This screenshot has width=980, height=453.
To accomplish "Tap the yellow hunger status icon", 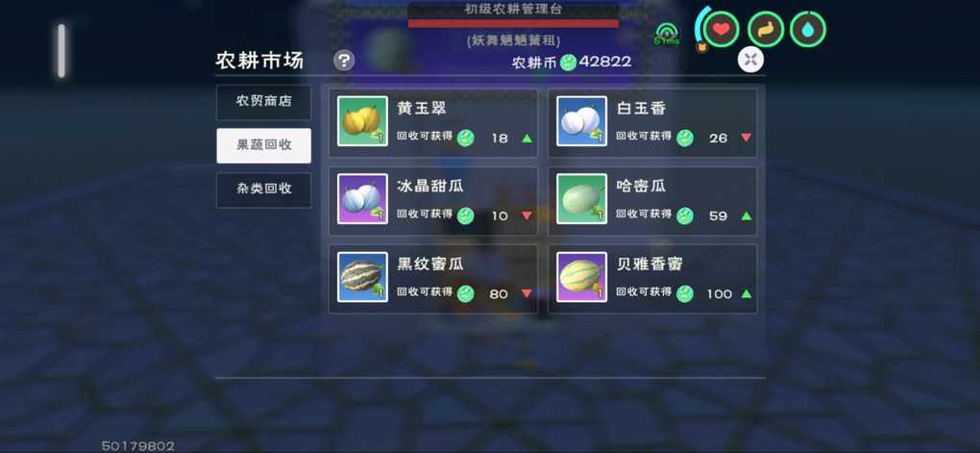I will coord(766,30).
